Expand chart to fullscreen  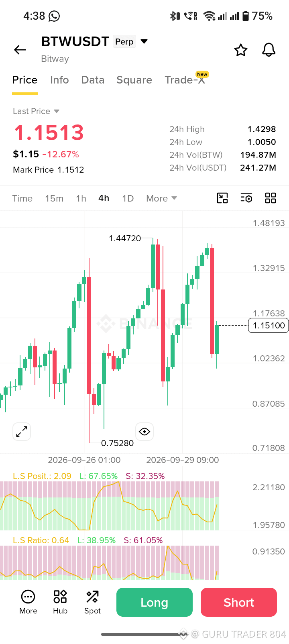click(22, 432)
